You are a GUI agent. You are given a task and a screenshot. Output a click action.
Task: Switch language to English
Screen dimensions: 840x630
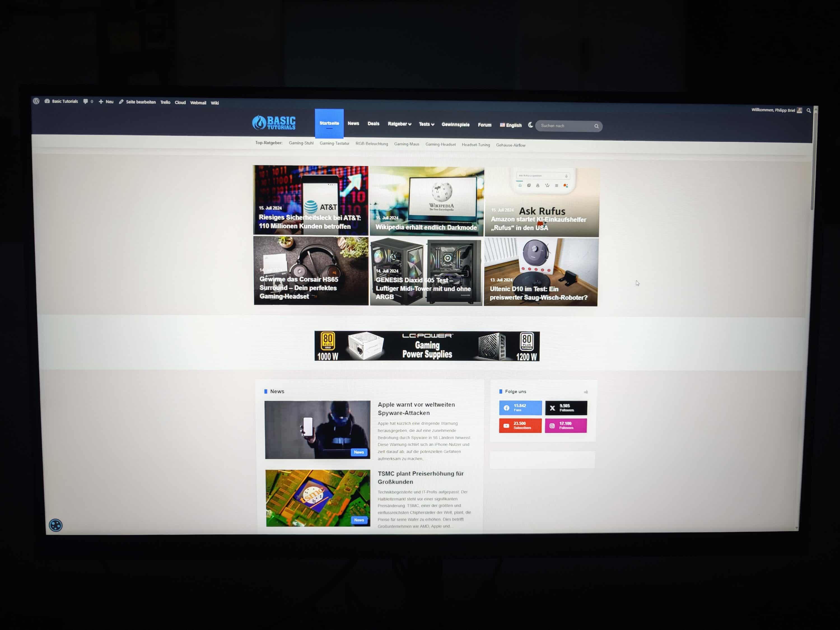(x=511, y=125)
